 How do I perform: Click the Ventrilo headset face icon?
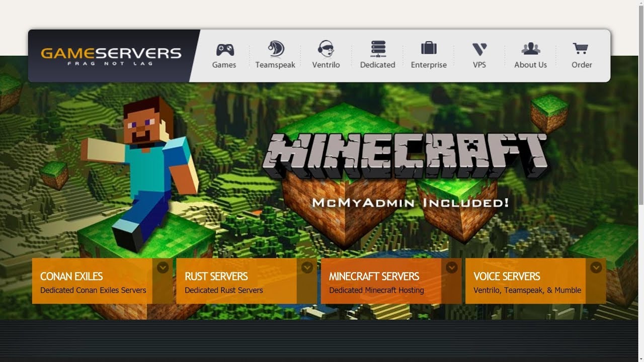[326, 49]
